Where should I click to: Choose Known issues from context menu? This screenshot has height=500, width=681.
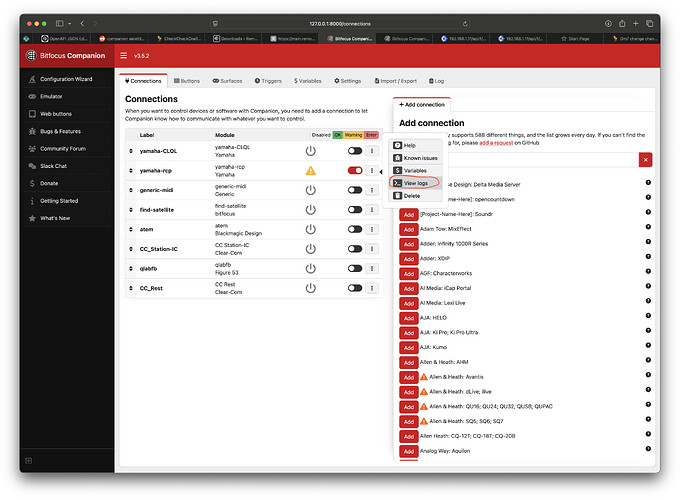pyautogui.click(x=415, y=158)
